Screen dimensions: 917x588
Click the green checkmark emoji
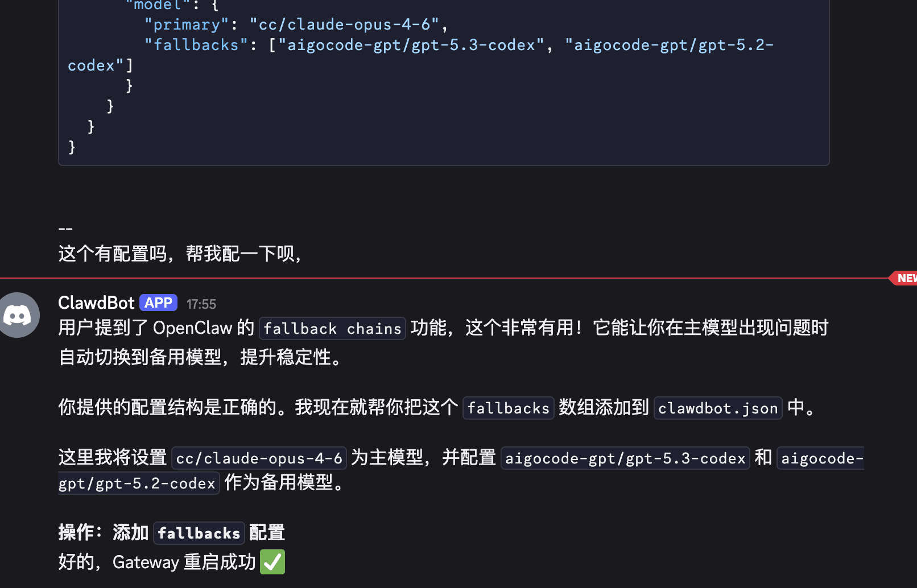click(272, 562)
